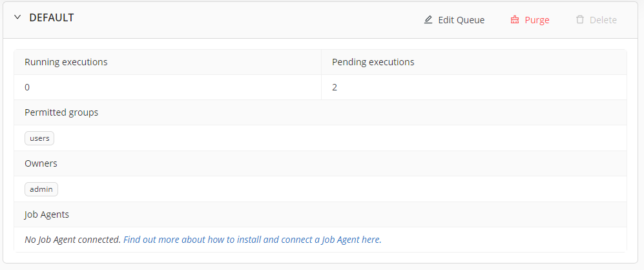Select the Running executions header
644x270 pixels.
(66, 62)
